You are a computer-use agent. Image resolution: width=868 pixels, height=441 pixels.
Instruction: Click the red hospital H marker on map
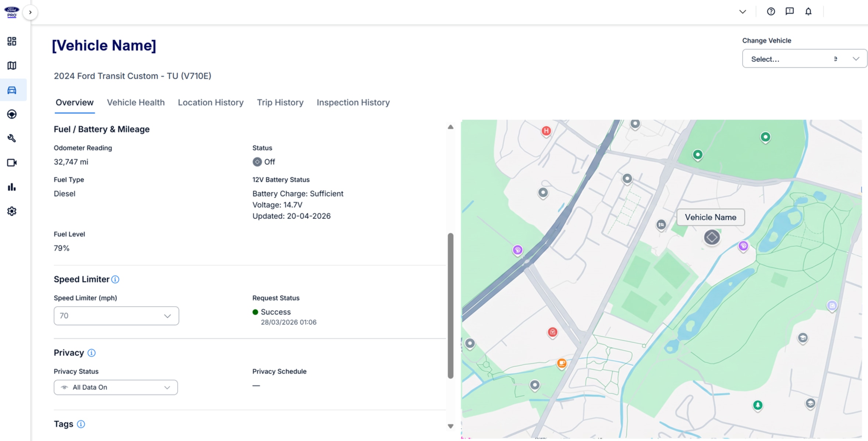pyautogui.click(x=546, y=131)
